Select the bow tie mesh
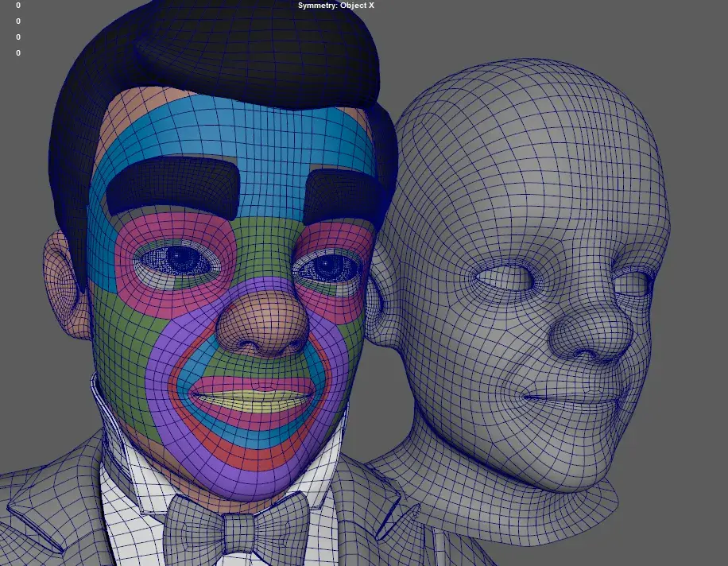Image resolution: width=728 pixels, height=566 pixels. tap(236, 525)
